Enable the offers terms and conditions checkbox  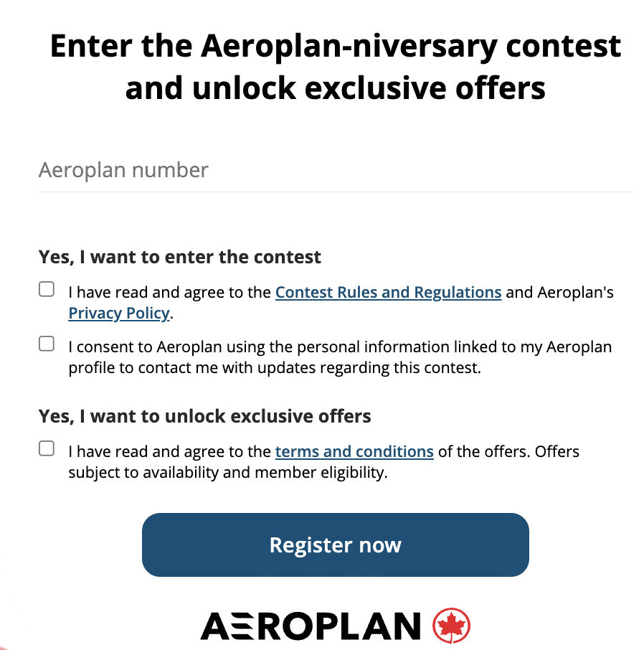[x=47, y=449]
